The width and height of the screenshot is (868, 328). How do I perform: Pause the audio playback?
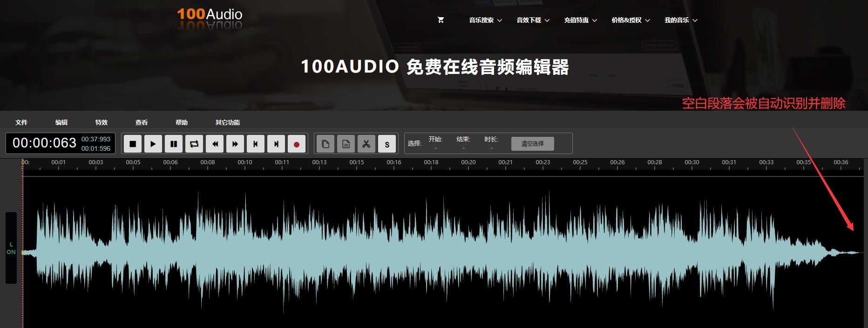(174, 144)
